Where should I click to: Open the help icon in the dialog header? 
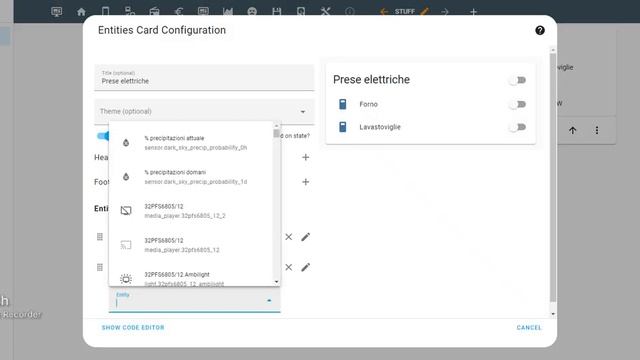(x=540, y=31)
